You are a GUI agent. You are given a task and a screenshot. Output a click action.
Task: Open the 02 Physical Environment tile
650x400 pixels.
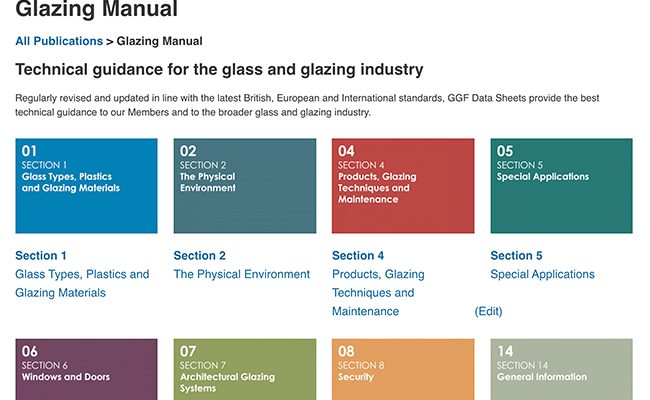(245, 186)
